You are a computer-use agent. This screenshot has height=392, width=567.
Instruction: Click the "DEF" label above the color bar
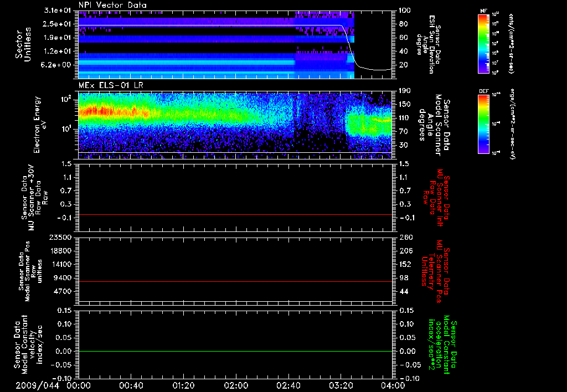pos(484,91)
